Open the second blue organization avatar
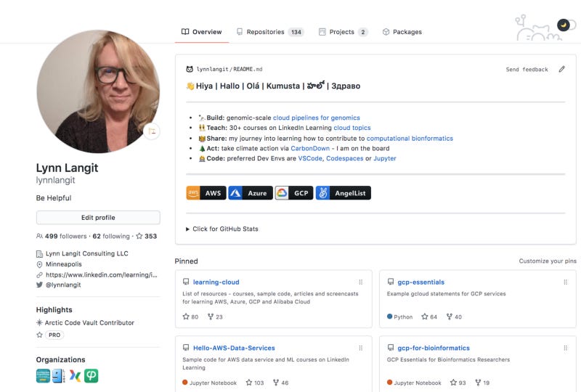The height and width of the screenshot is (392, 581). [59, 376]
